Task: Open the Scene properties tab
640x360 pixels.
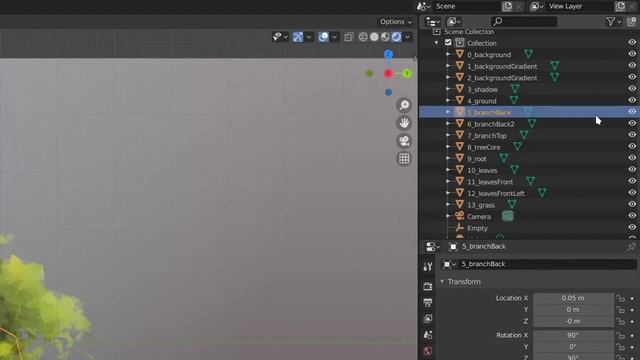Action: pyautogui.click(x=427, y=335)
